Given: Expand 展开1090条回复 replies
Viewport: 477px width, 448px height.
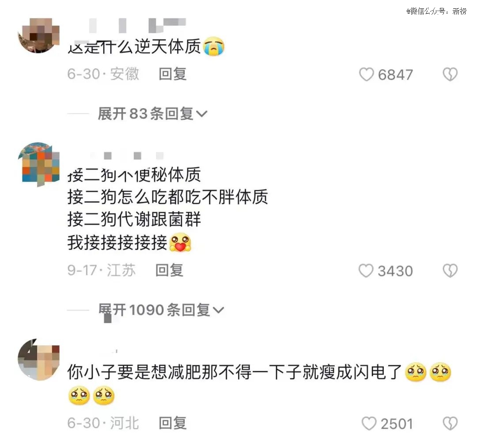Looking at the screenshot, I should (x=161, y=310).
